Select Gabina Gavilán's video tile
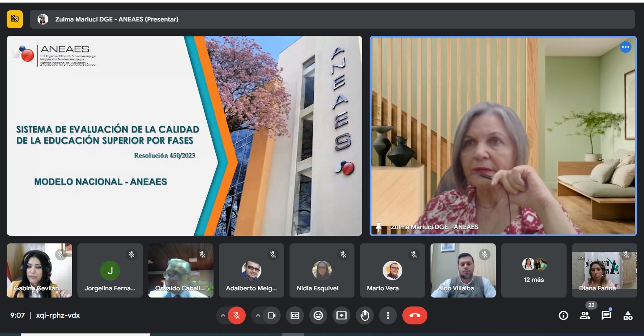This screenshot has height=336, width=644. [39, 270]
